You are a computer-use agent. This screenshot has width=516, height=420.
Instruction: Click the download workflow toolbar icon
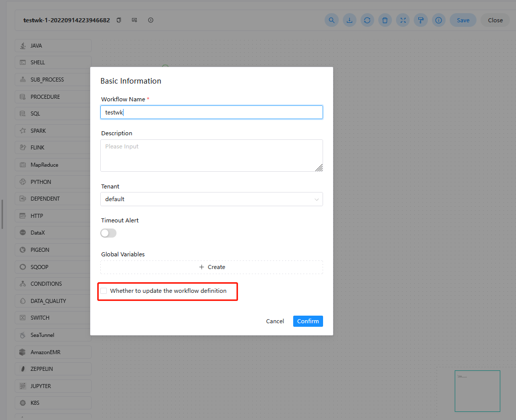click(349, 20)
